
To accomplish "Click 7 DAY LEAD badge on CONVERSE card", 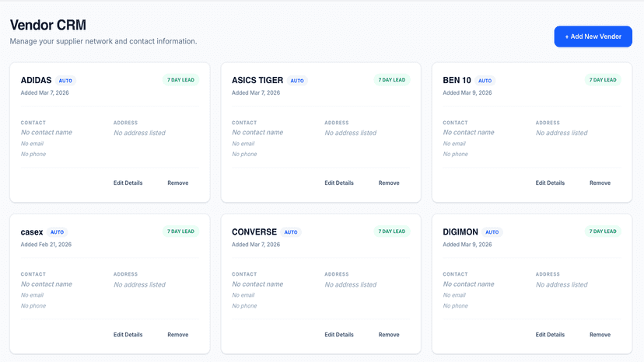I will 392,231.
